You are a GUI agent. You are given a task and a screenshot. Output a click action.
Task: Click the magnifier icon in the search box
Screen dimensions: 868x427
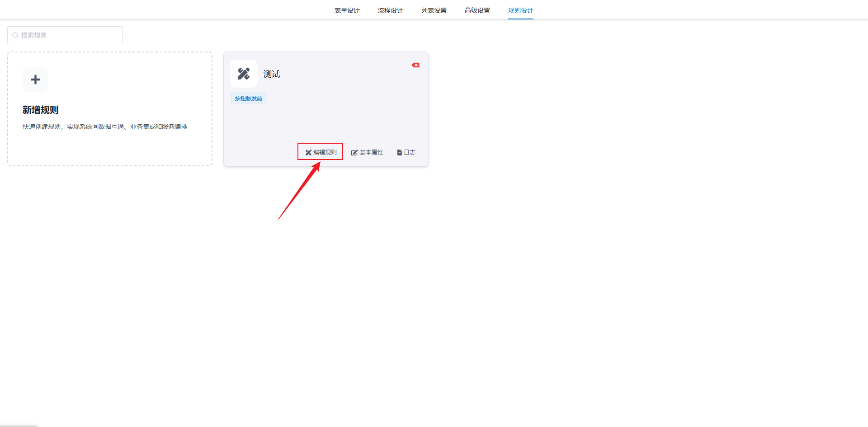point(15,35)
